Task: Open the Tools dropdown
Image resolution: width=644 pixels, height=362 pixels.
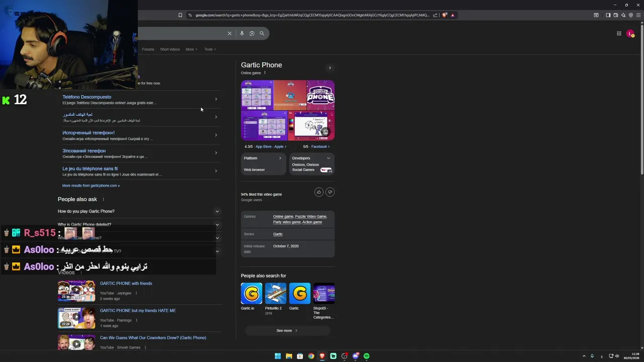Action: click(210, 49)
